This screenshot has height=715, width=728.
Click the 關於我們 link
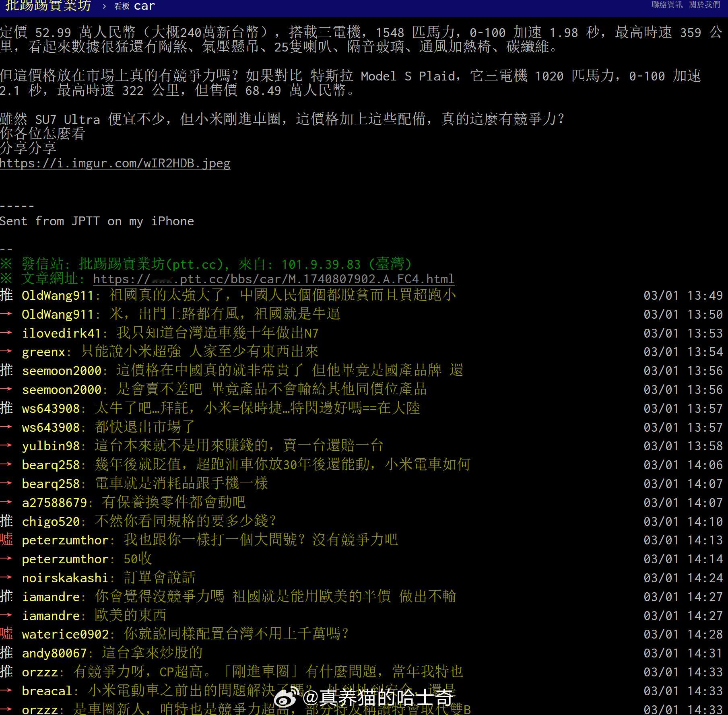704,5
